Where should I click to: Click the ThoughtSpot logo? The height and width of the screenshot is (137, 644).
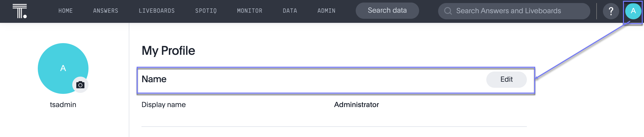(20, 11)
